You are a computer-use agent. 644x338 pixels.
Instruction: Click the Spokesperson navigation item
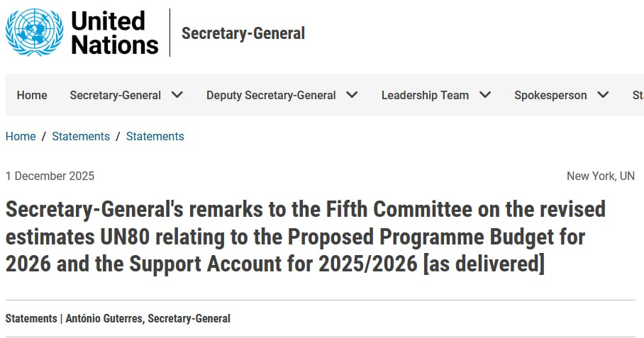tap(550, 95)
